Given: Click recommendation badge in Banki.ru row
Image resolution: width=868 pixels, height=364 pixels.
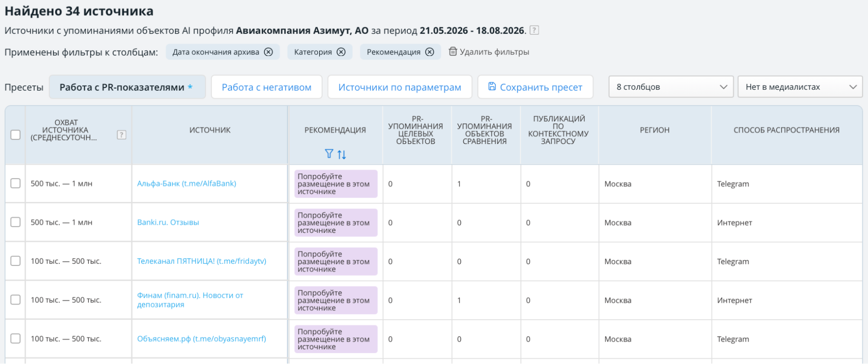Looking at the screenshot, I should coord(336,223).
